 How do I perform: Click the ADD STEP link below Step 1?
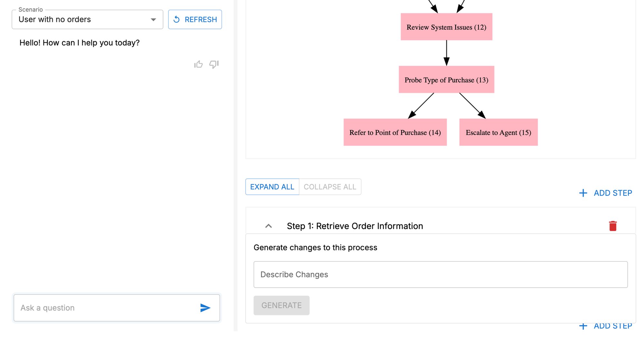coord(606,326)
